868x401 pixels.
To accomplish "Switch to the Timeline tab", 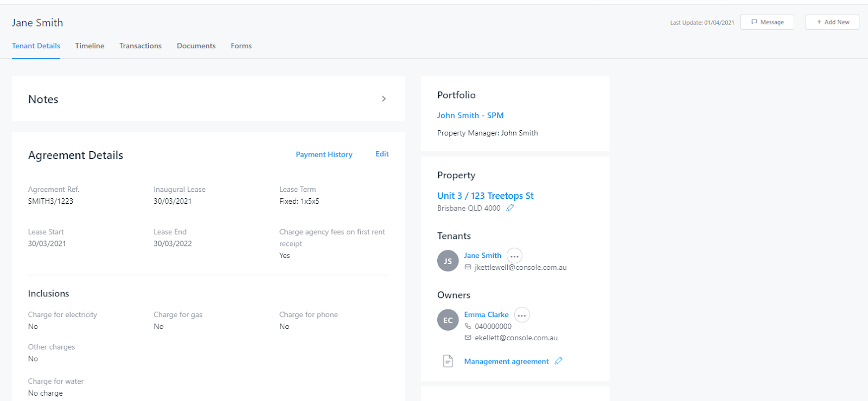I will pos(90,46).
